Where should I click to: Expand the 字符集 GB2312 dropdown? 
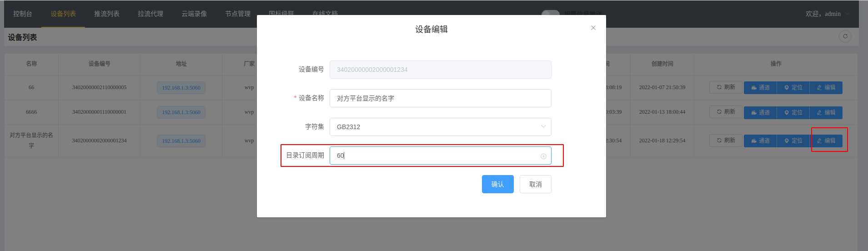pyautogui.click(x=440, y=127)
